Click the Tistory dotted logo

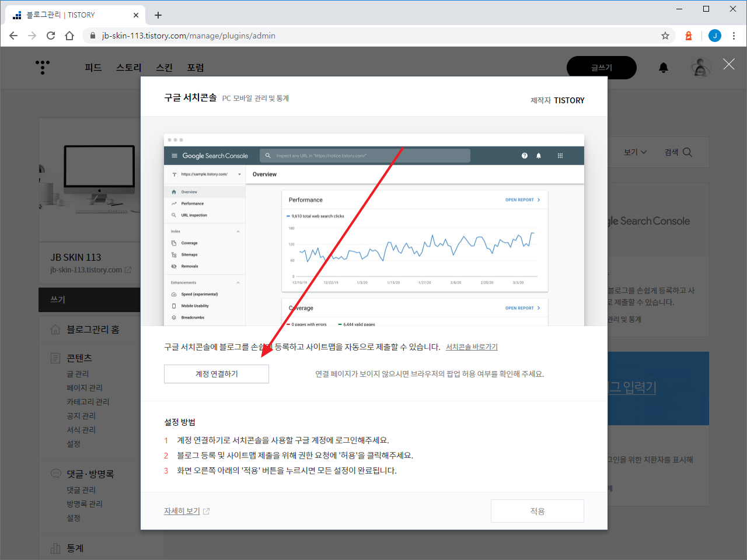(x=43, y=67)
